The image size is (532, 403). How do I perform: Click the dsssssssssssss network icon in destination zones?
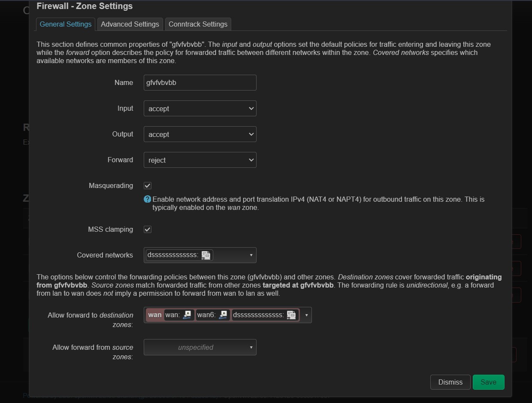click(291, 315)
